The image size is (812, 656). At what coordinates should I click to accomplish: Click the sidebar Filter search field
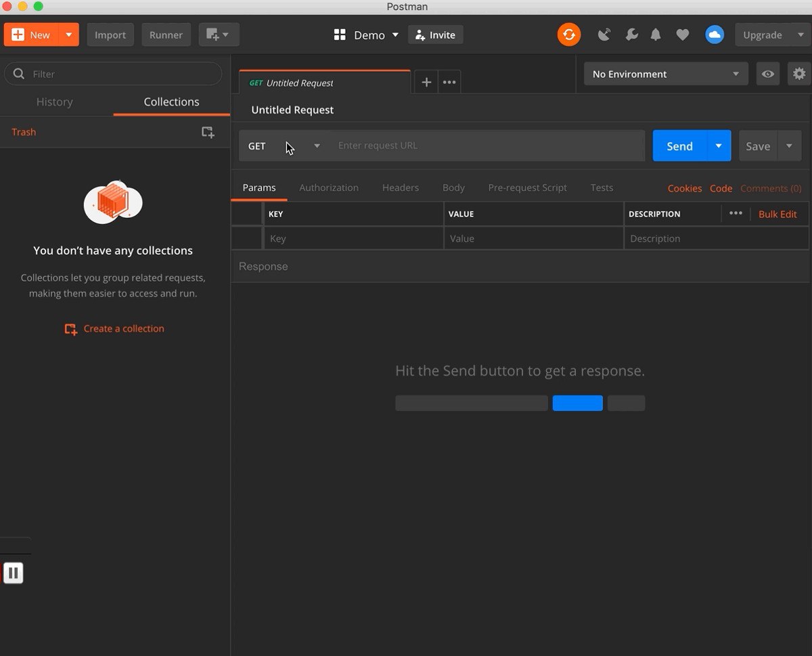click(x=113, y=74)
